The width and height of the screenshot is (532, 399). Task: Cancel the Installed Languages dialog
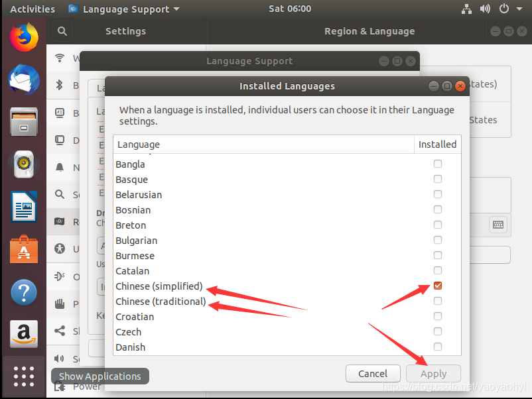click(373, 374)
